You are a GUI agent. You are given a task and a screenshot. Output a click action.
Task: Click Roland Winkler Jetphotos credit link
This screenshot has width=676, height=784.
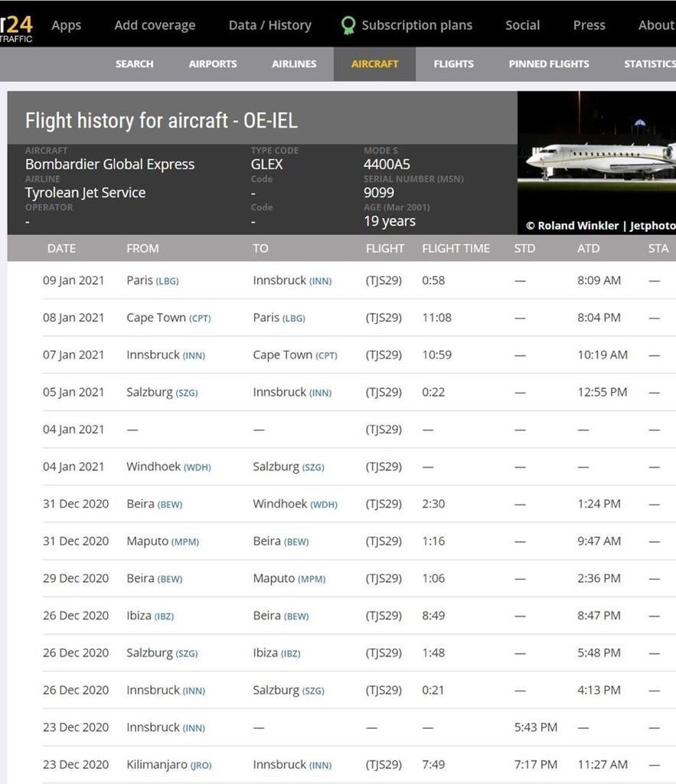point(600,226)
